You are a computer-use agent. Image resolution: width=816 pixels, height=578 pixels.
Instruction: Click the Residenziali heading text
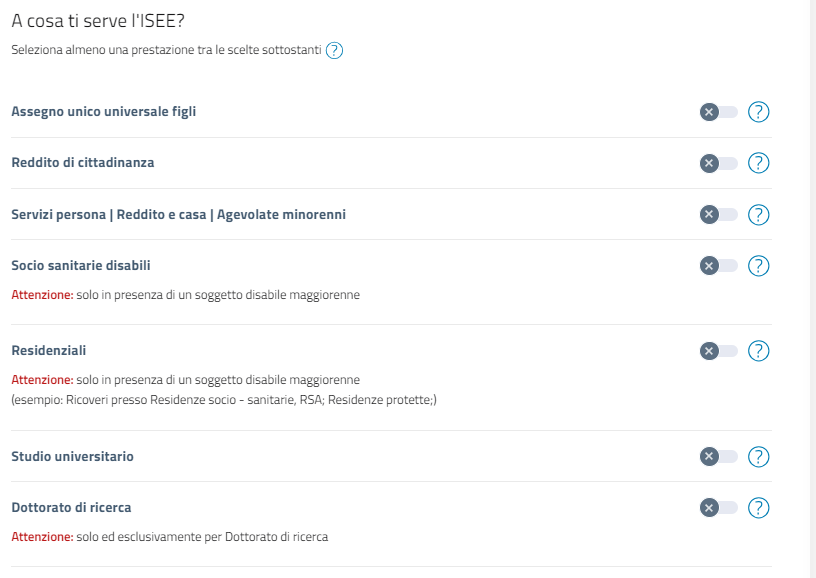coord(49,351)
